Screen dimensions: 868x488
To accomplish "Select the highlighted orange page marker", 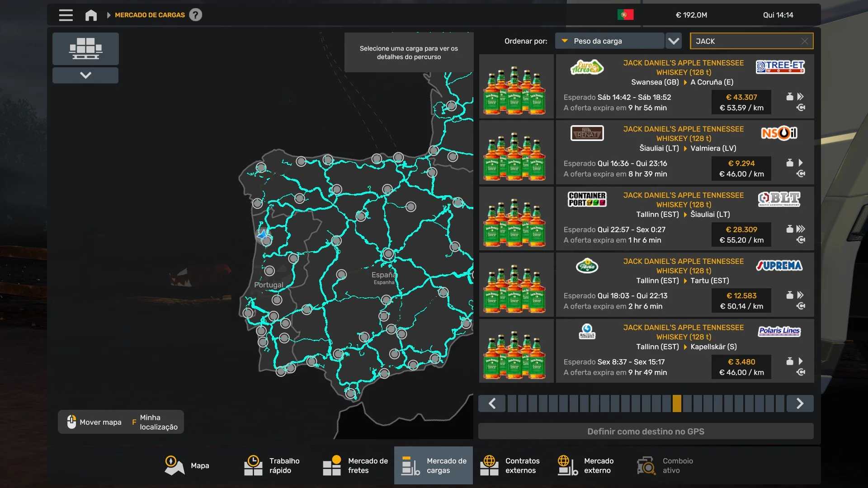I will point(677,404).
